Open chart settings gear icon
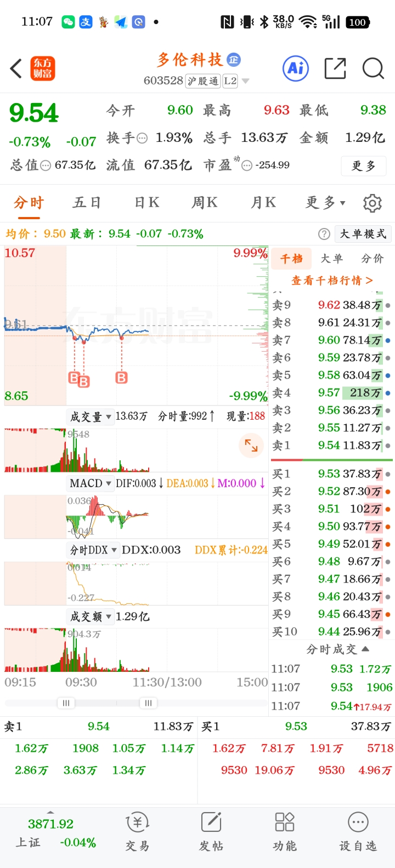 (373, 203)
